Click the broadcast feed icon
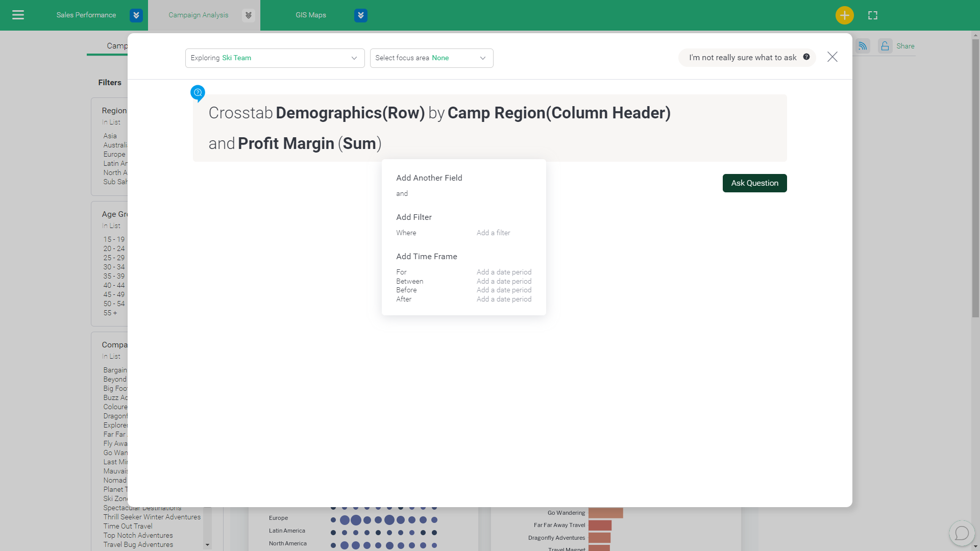 pos(863,46)
